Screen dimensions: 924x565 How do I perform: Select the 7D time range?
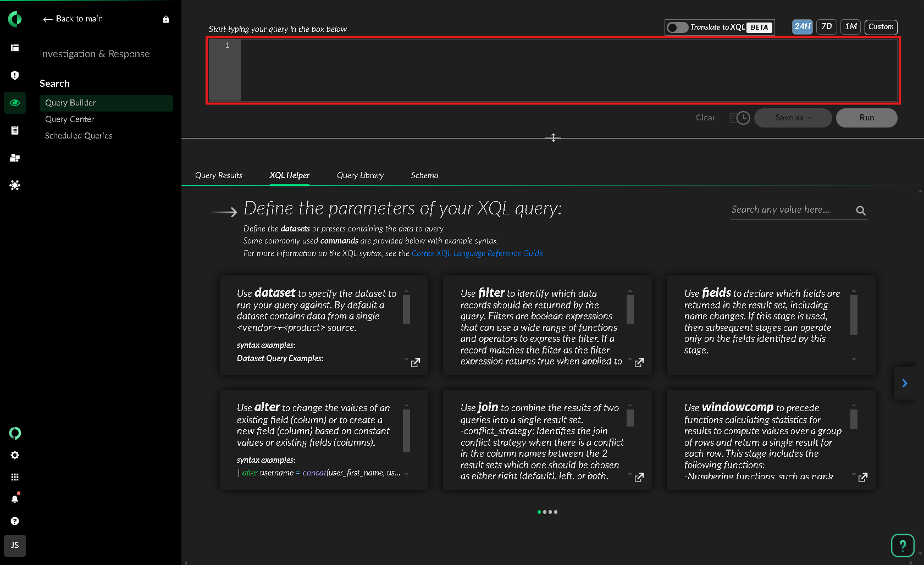pos(827,27)
